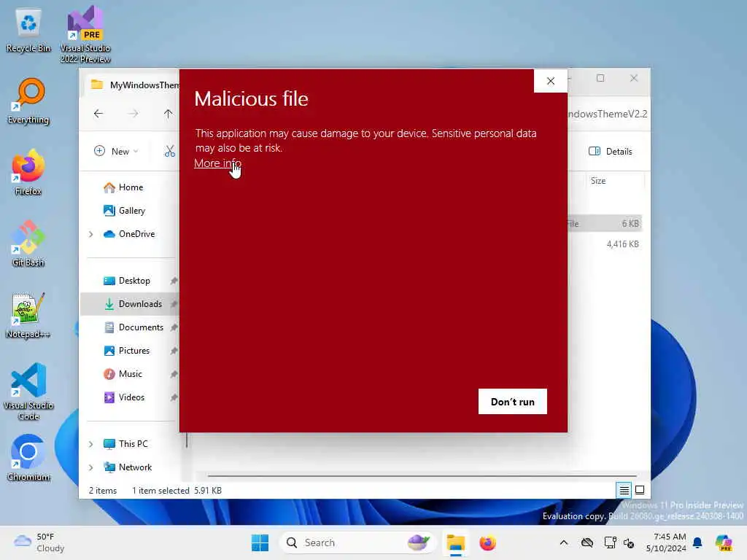The width and height of the screenshot is (747, 560).
Task: Open the More info link
Action: (x=217, y=163)
